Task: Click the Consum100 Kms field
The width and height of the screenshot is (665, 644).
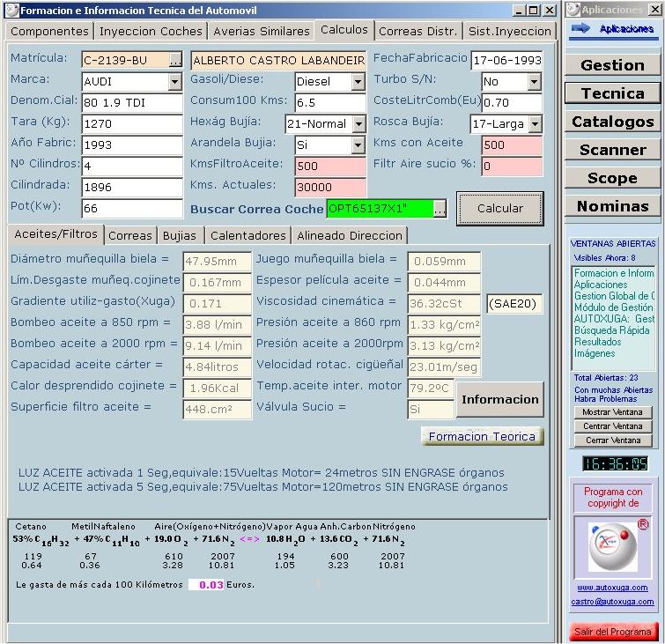Action: click(x=330, y=103)
